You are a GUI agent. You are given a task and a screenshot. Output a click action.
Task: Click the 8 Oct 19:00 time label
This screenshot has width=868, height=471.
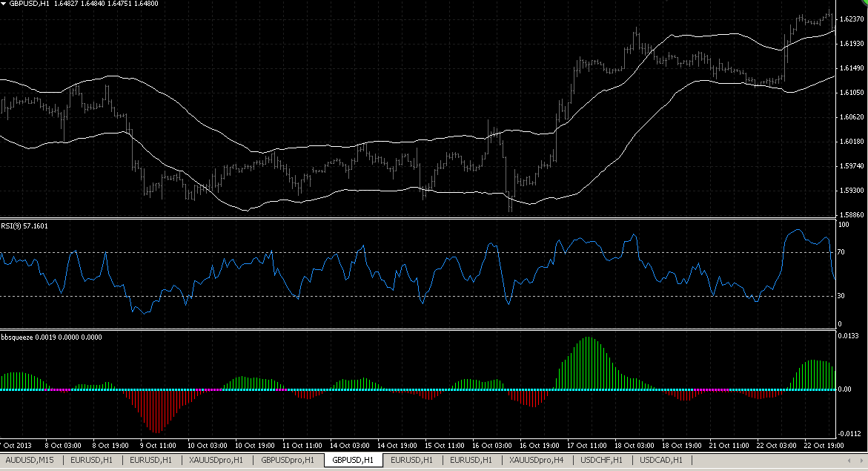110,446
